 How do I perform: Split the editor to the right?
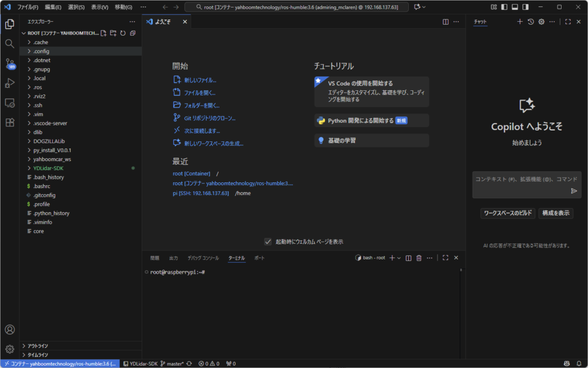(x=446, y=22)
